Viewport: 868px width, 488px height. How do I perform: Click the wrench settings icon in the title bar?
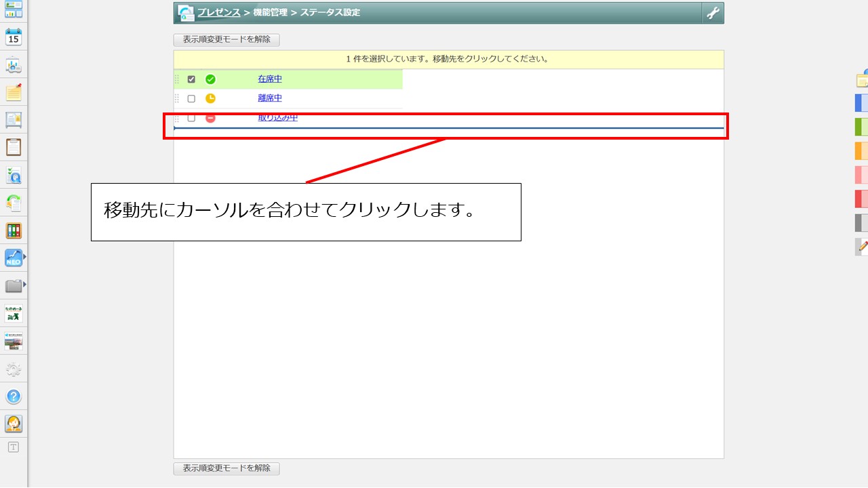(712, 12)
